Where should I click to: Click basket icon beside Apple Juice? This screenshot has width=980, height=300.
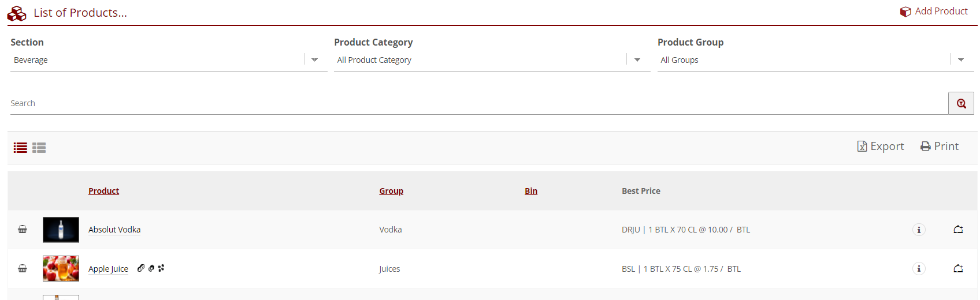coord(23,269)
